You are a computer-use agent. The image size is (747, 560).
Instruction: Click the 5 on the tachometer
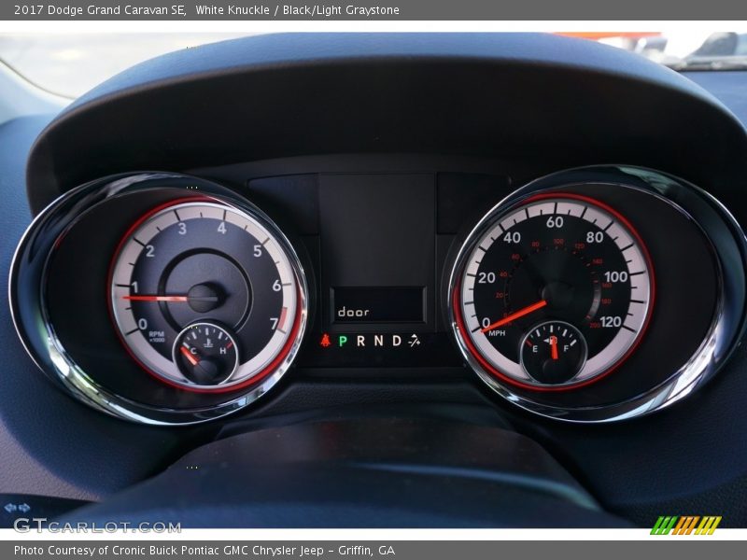[x=258, y=250]
